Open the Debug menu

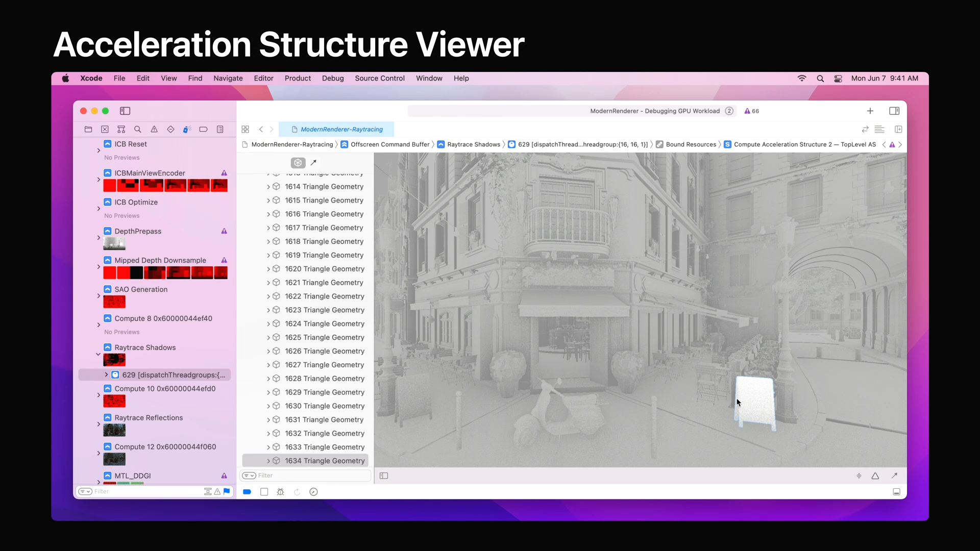click(332, 78)
